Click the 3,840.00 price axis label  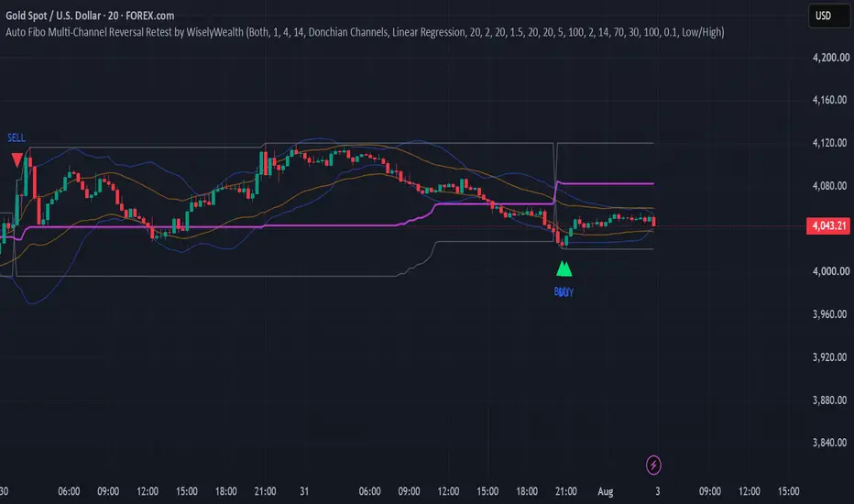pyautogui.click(x=830, y=443)
